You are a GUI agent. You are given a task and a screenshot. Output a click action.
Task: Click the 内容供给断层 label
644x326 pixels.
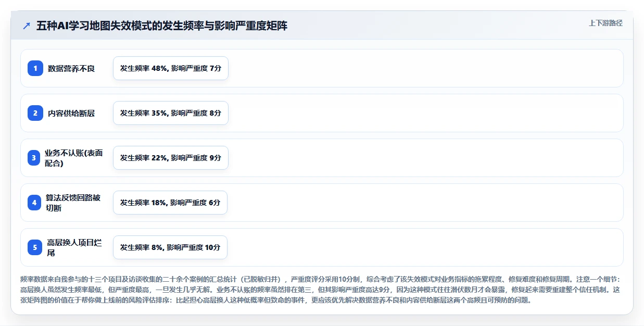[x=71, y=113]
